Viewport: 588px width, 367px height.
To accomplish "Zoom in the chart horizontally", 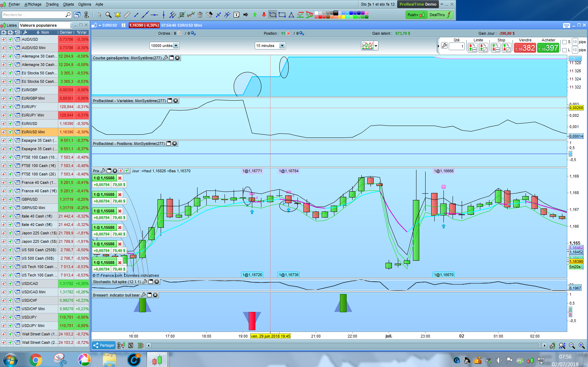I will pos(582,346).
